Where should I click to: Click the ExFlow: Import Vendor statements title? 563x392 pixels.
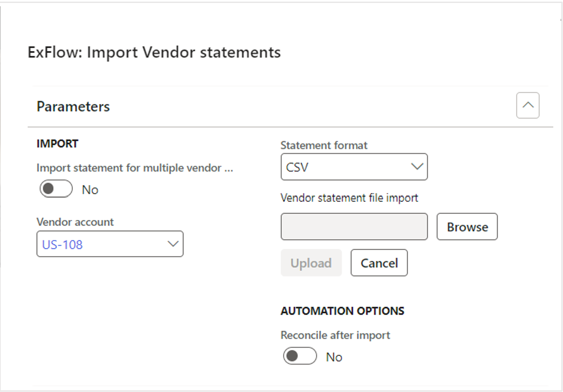(x=154, y=52)
